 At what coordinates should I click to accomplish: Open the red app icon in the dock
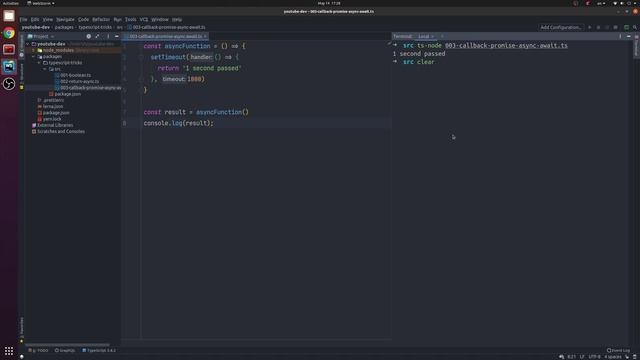point(9,49)
